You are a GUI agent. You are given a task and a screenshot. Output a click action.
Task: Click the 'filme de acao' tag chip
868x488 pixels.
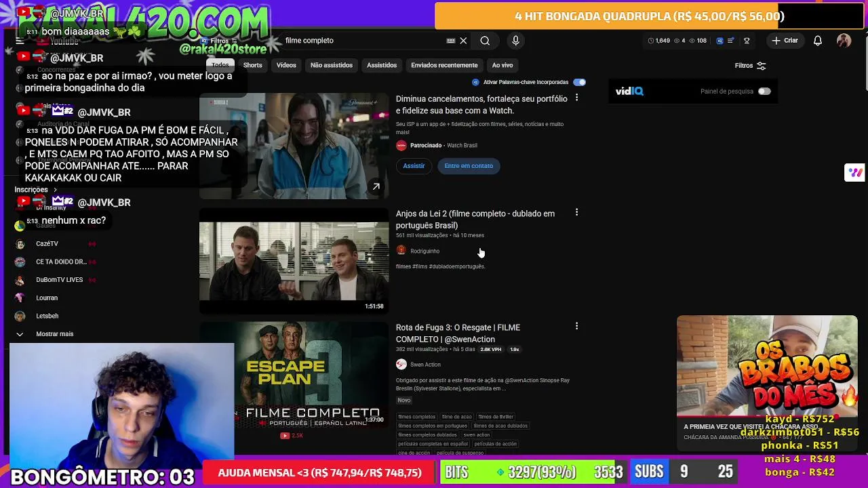tap(456, 417)
